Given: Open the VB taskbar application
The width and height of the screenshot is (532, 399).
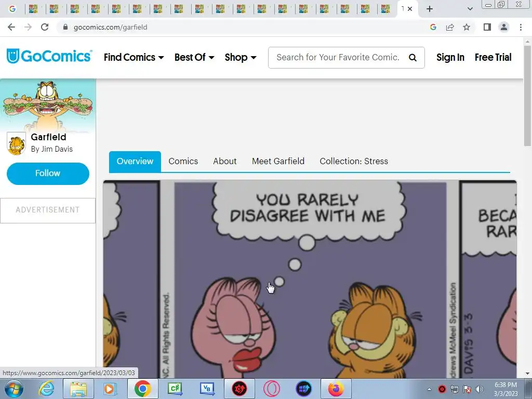Looking at the screenshot, I should (x=207, y=389).
